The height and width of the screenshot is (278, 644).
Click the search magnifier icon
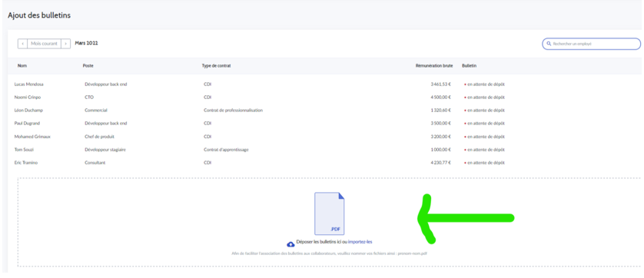(549, 44)
